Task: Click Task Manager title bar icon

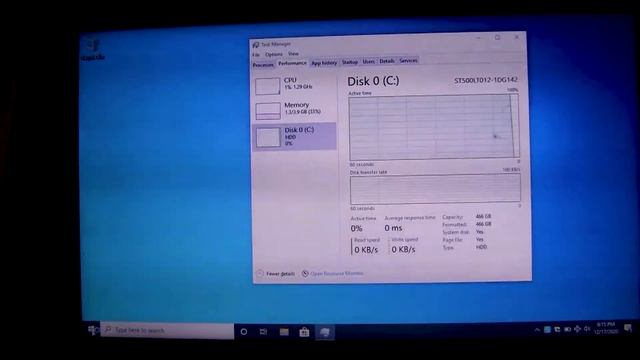Action: (x=256, y=45)
